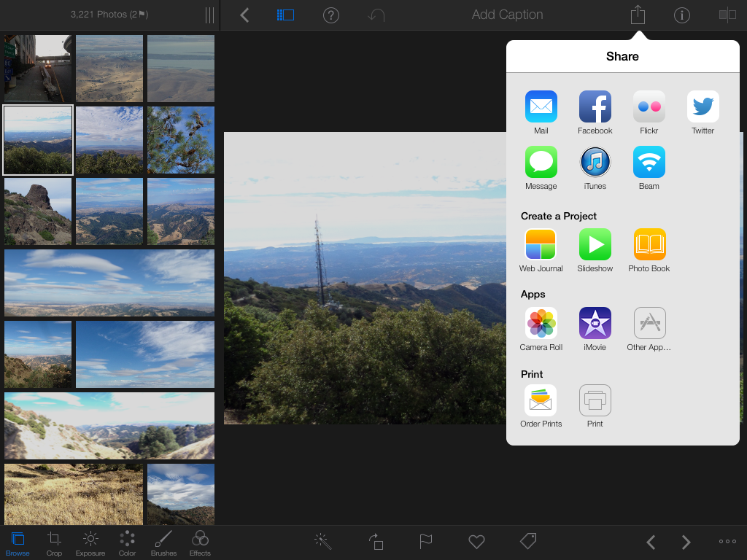Go back using the top-left chevron
747x560 pixels.
[244, 15]
